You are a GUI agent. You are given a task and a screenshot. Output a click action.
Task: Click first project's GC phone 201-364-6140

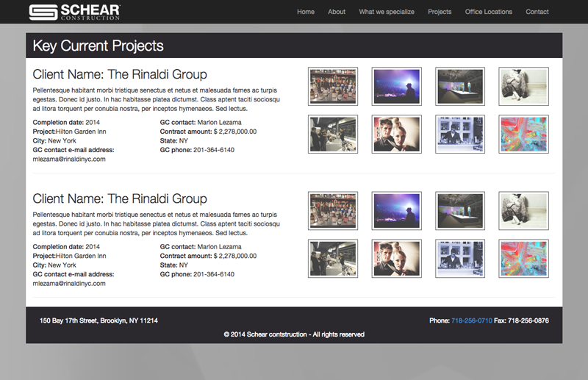(197, 150)
